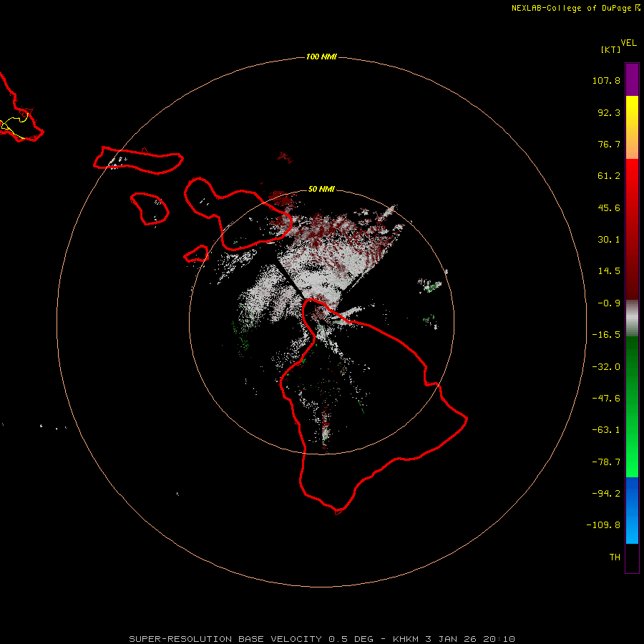Click the blue segment of the color bar
Screen dimensions: 644x644
coord(632,510)
